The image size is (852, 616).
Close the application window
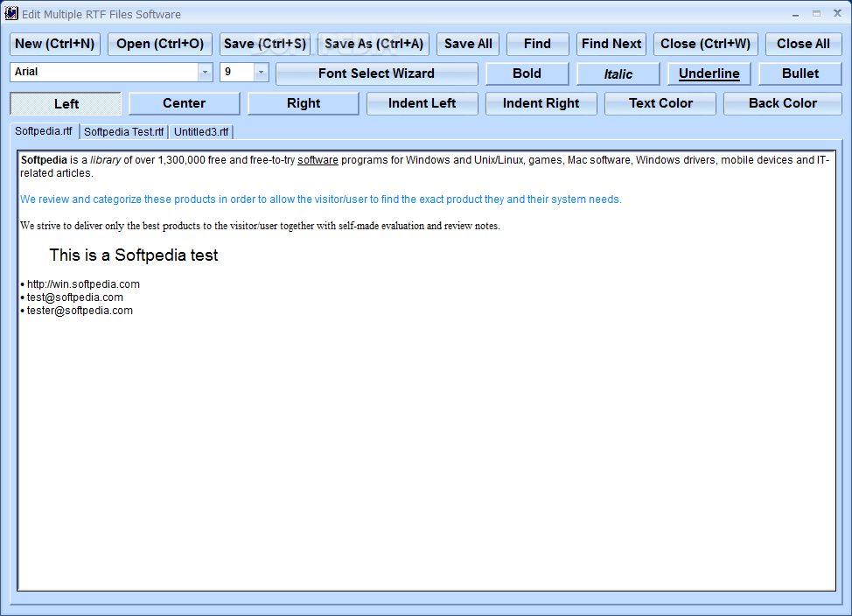(x=837, y=14)
